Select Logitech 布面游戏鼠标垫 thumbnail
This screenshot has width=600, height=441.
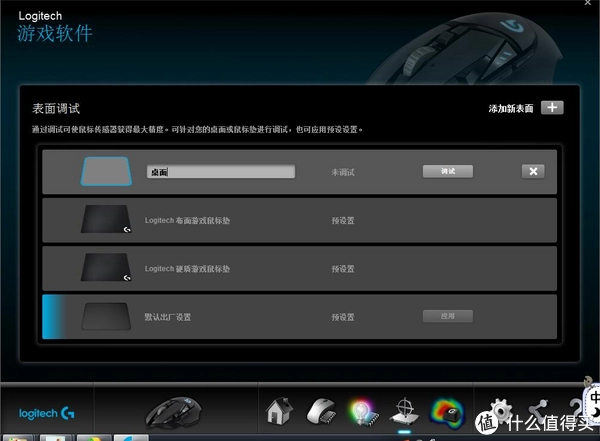106,219
